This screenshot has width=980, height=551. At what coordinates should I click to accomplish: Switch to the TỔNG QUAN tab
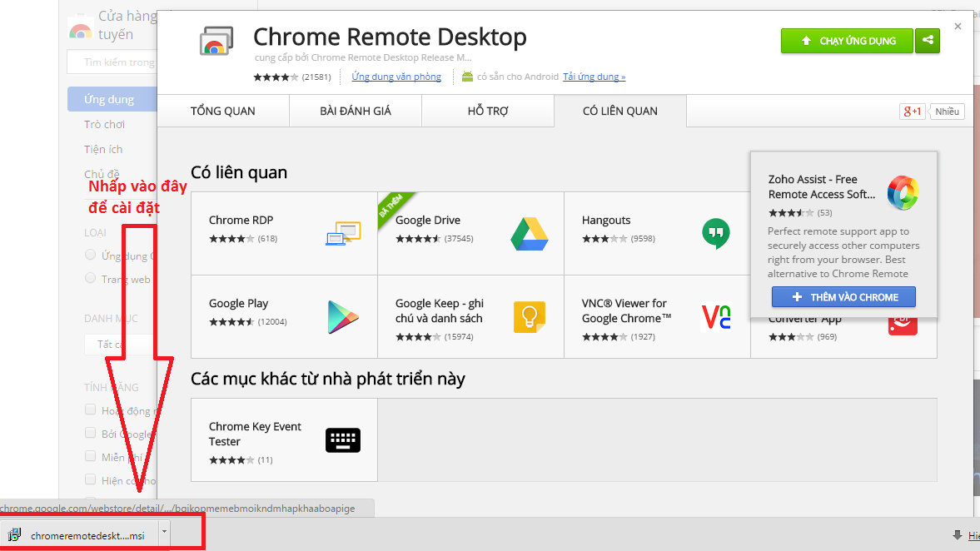tap(222, 112)
